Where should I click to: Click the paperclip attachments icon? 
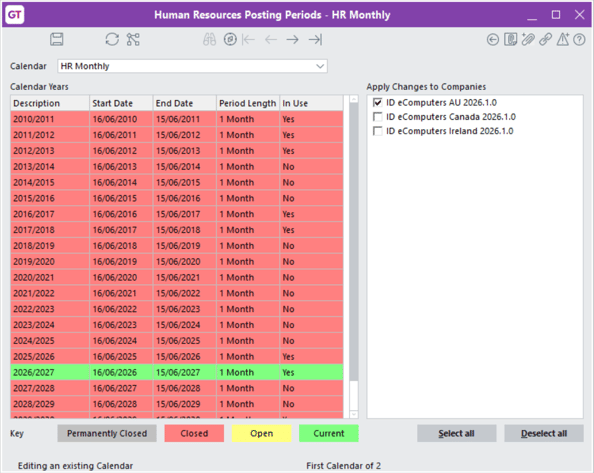[528, 39]
